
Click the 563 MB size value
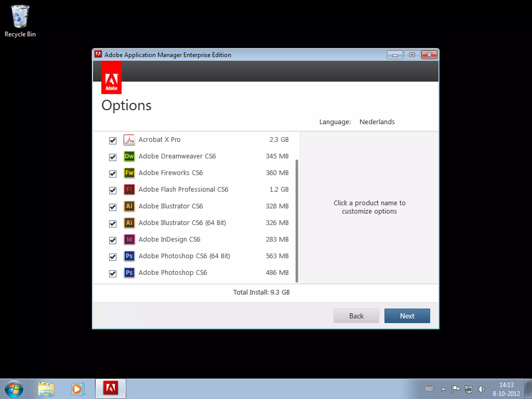[x=277, y=256]
